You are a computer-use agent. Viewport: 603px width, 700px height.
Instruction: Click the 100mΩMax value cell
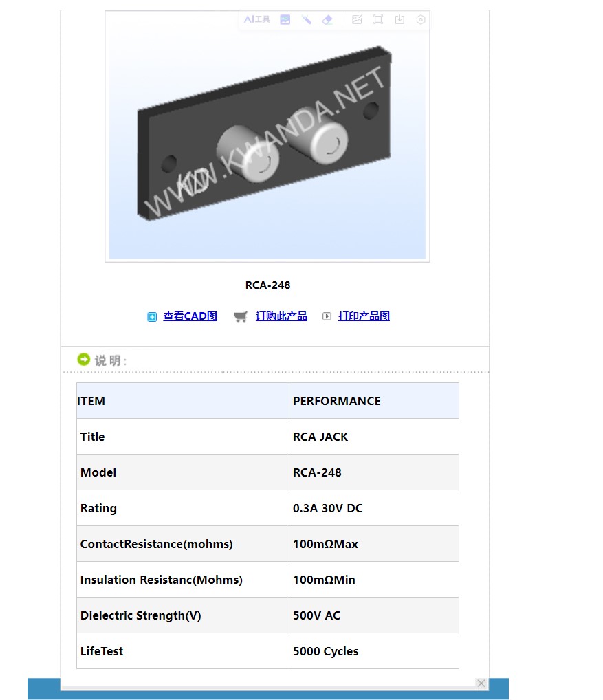tap(374, 544)
